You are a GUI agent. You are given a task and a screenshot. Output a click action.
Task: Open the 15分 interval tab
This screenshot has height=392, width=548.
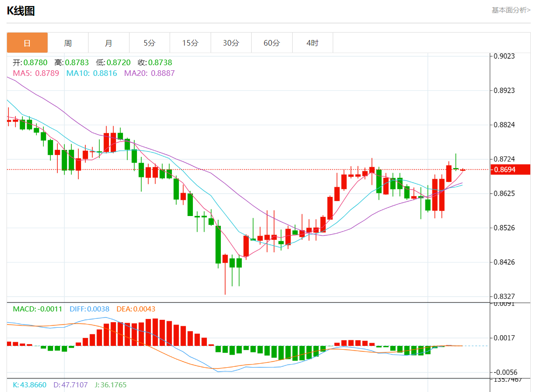(190, 43)
